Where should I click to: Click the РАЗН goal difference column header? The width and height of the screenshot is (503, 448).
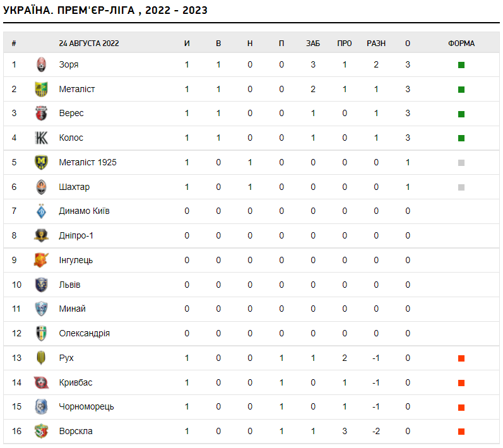click(376, 44)
